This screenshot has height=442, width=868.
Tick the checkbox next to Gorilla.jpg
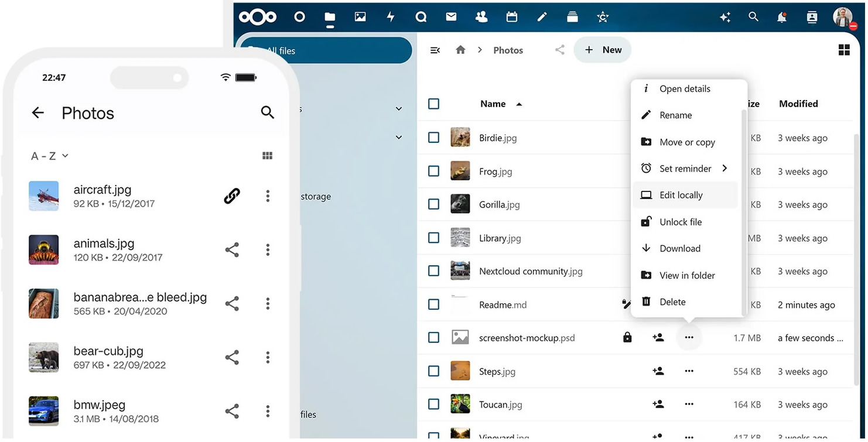(x=433, y=204)
